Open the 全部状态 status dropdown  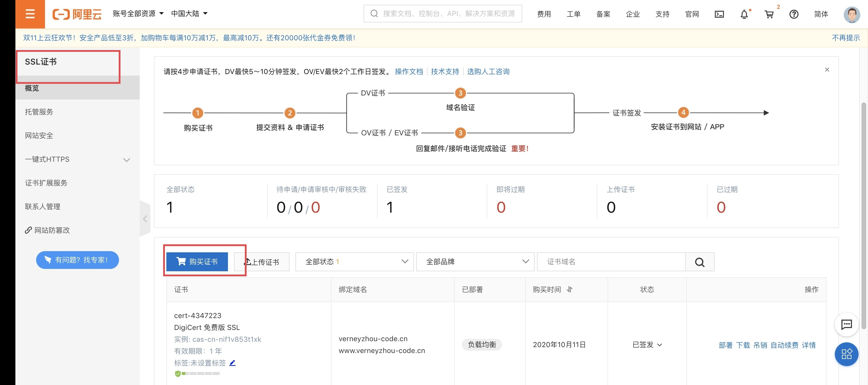[354, 262]
